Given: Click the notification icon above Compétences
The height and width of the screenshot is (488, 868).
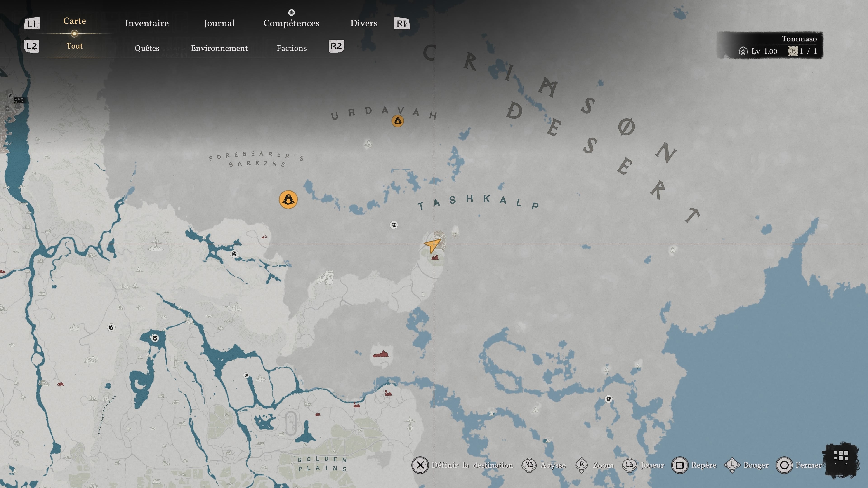Looking at the screenshot, I should (291, 12).
